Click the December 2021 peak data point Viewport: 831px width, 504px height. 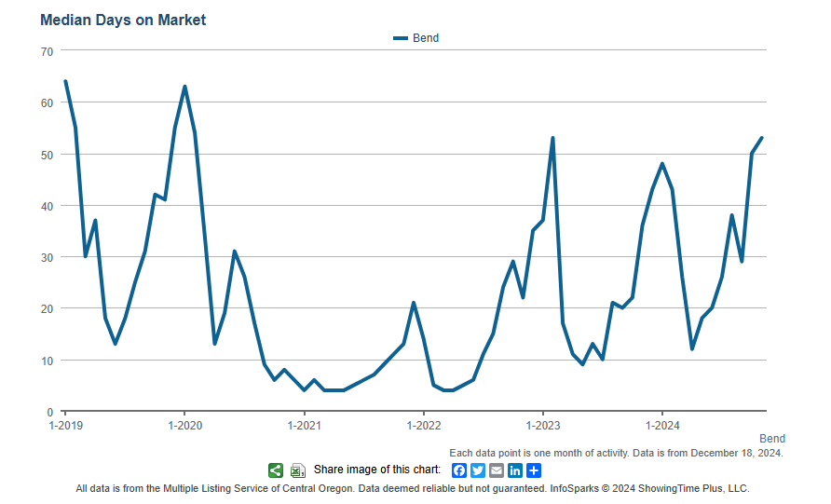(x=414, y=303)
